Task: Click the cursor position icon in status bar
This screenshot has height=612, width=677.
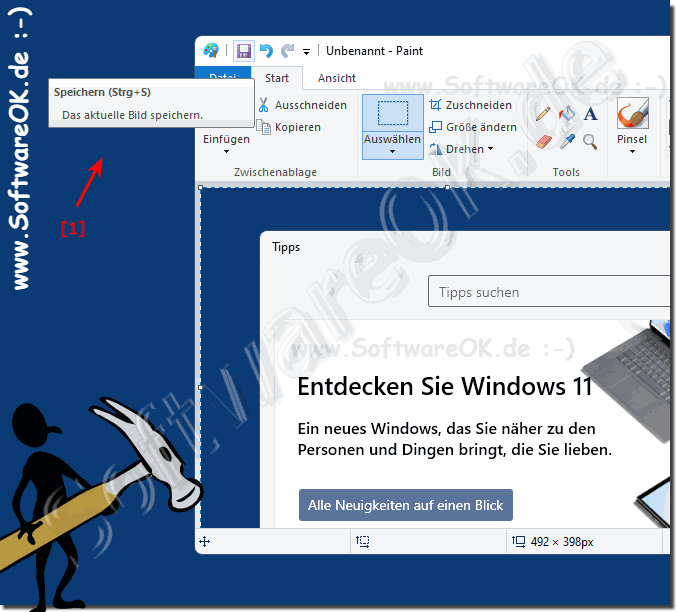Action: tap(205, 541)
